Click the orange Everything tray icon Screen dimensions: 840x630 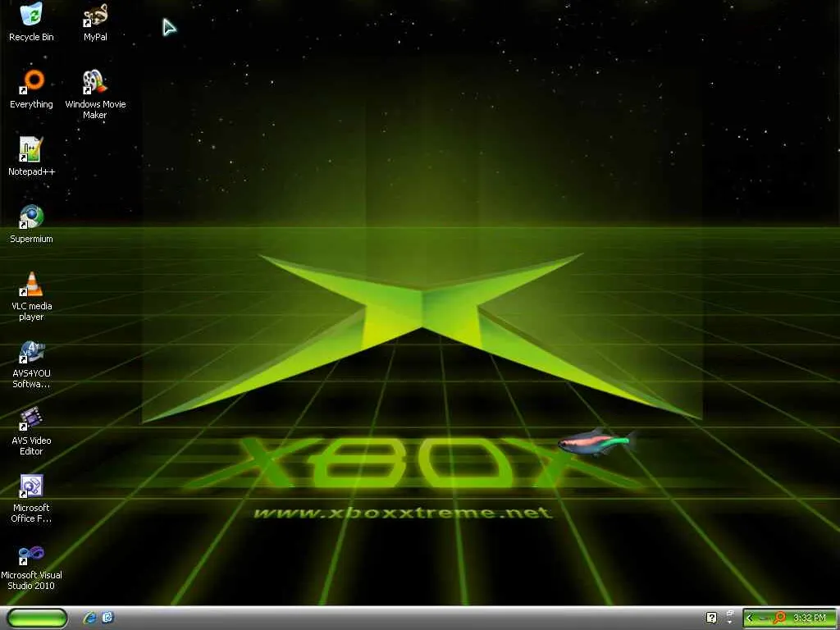coord(779,618)
